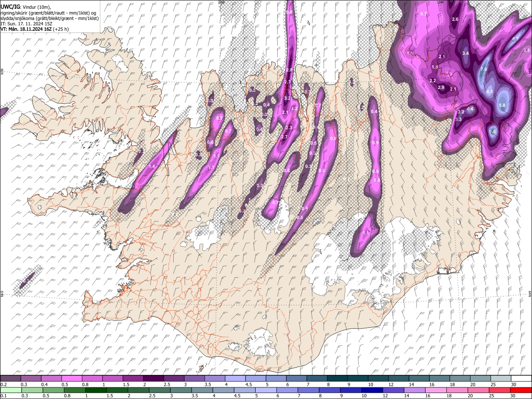Click the '1.5' label in the upper legend

click(126, 384)
